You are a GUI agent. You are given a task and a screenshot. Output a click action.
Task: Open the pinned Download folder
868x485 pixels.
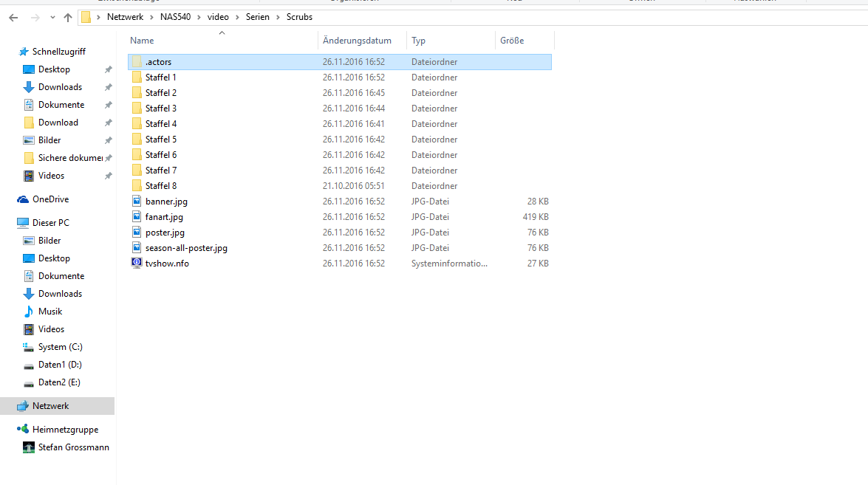(58, 123)
